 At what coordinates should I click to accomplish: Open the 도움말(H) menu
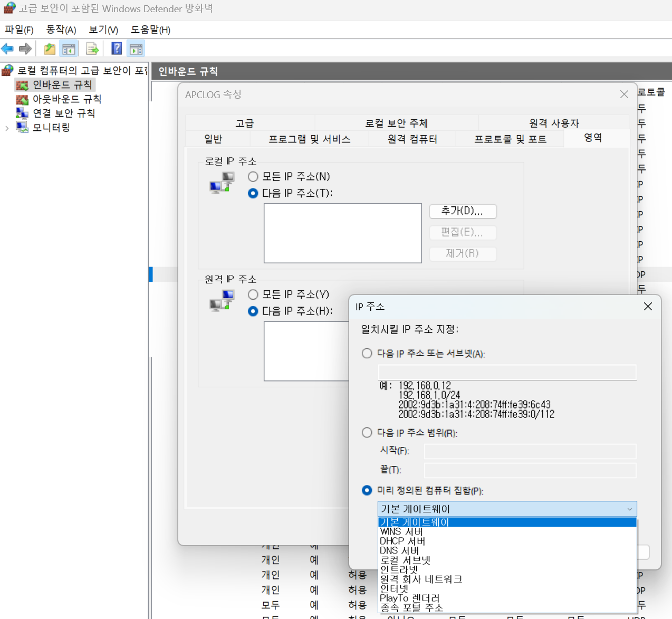tap(151, 30)
